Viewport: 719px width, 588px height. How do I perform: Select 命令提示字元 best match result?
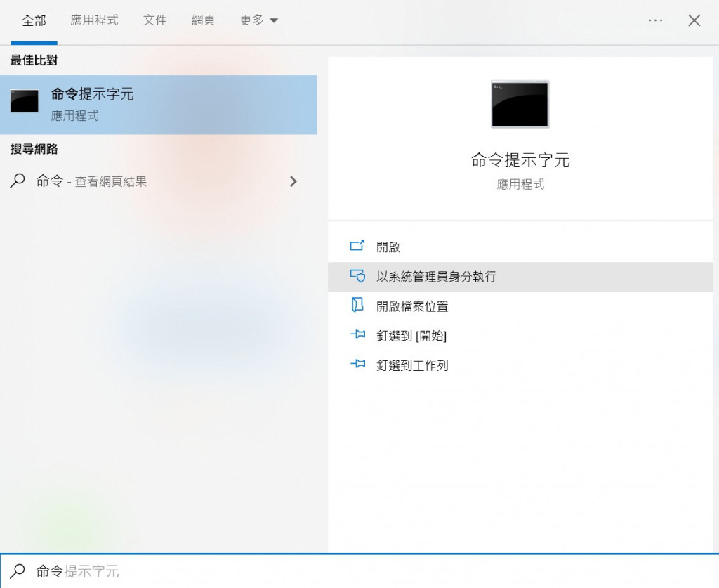tap(158, 105)
